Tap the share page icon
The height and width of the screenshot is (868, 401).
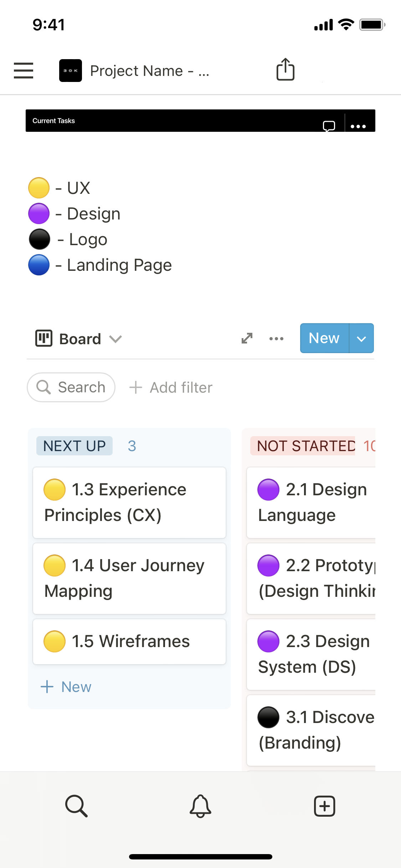285,69
